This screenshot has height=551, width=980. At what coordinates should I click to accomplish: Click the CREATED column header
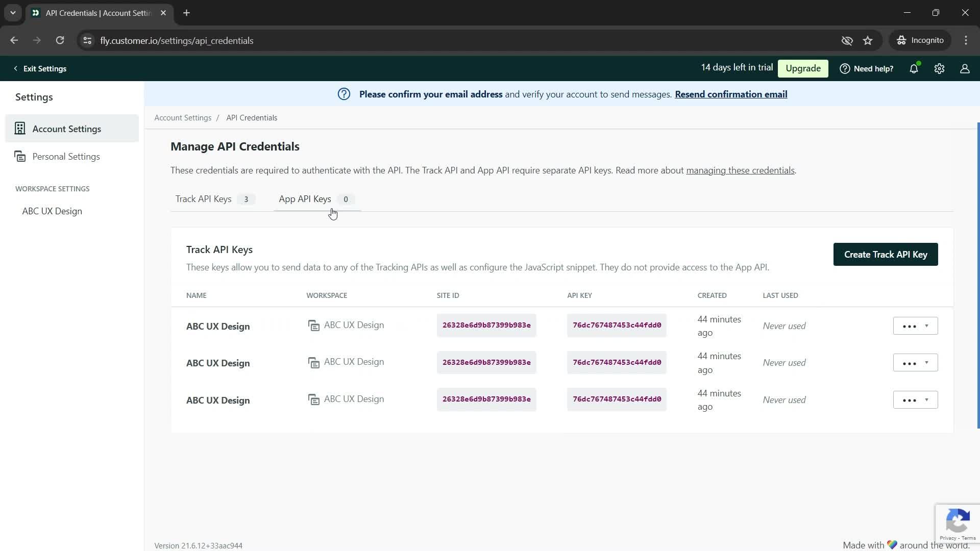[712, 295]
